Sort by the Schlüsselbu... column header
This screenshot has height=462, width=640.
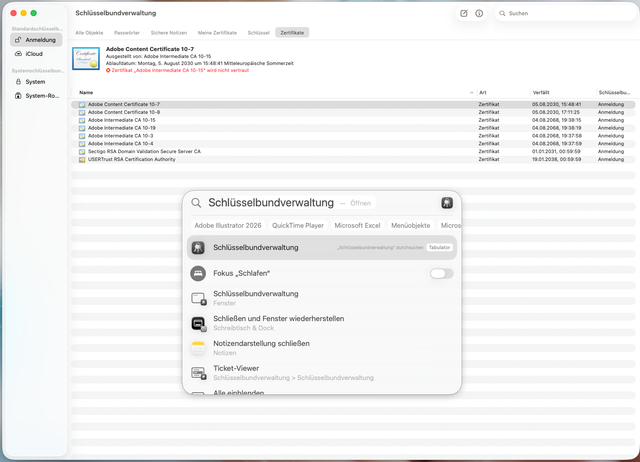click(x=614, y=93)
